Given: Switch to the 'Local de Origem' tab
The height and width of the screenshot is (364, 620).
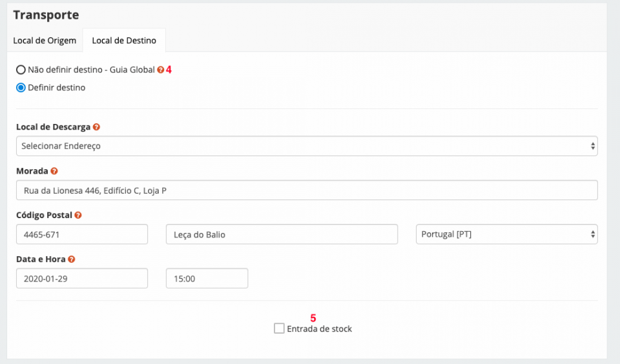Looking at the screenshot, I should coord(45,41).
